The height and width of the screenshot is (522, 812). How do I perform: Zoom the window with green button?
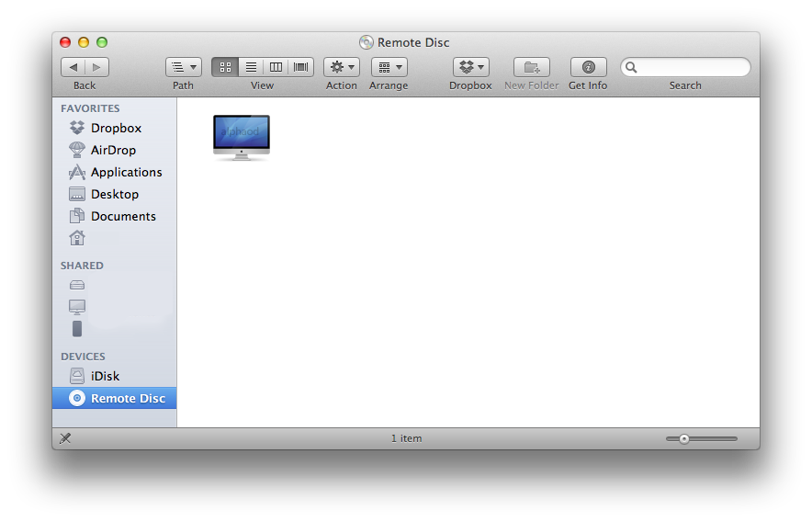102,42
